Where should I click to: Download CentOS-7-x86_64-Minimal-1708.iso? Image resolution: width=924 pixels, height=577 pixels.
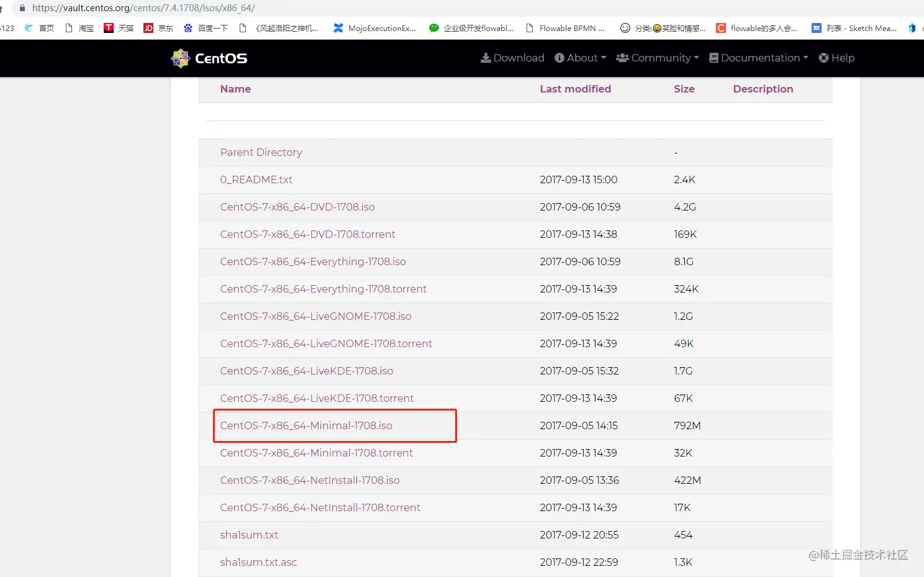[x=306, y=425]
